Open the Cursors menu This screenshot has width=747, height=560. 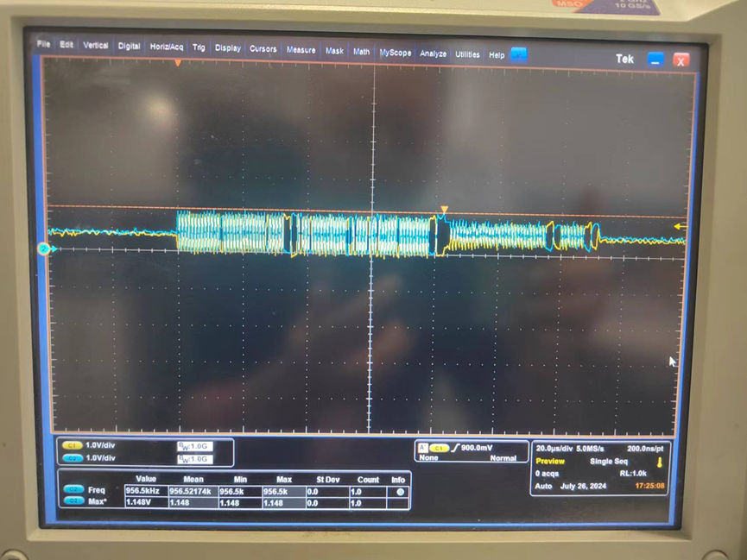coord(263,48)
